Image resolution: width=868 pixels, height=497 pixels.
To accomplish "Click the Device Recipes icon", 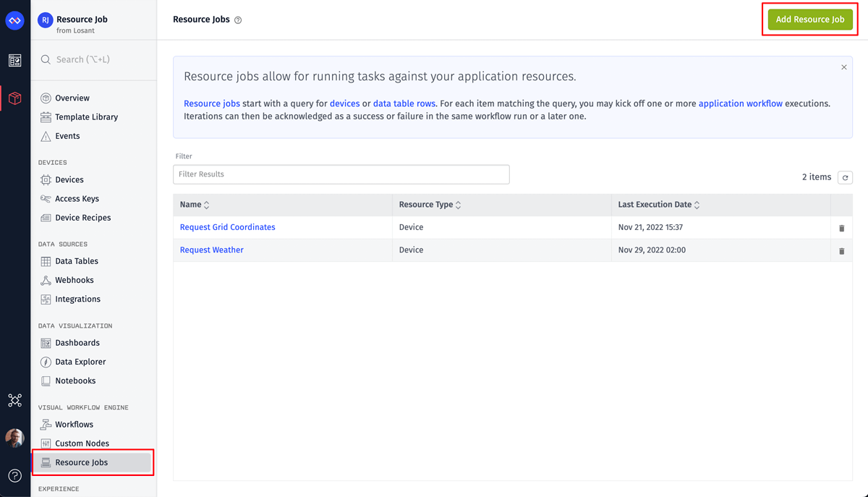I will coord(46,218).
